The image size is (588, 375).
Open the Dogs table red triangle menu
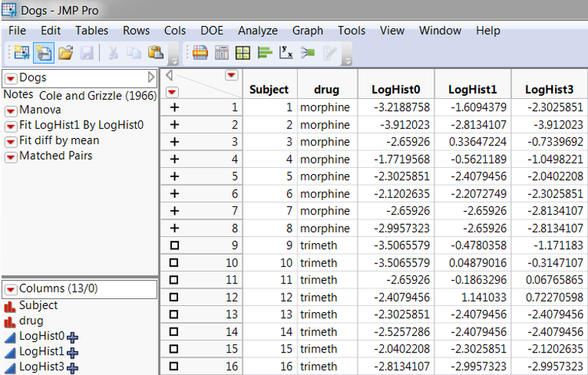tap(11, 78)
